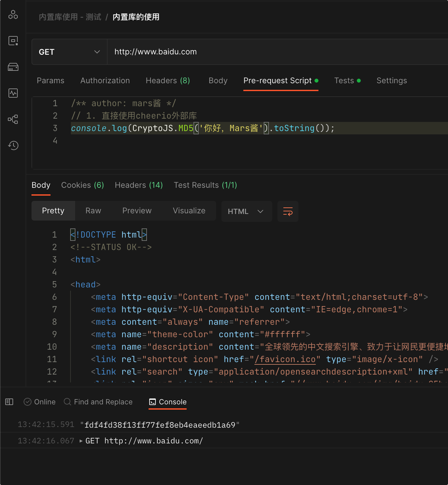The height and width of the screenshot is (485, 448).
Task: Click the Online status indicator
Action: 40,402
